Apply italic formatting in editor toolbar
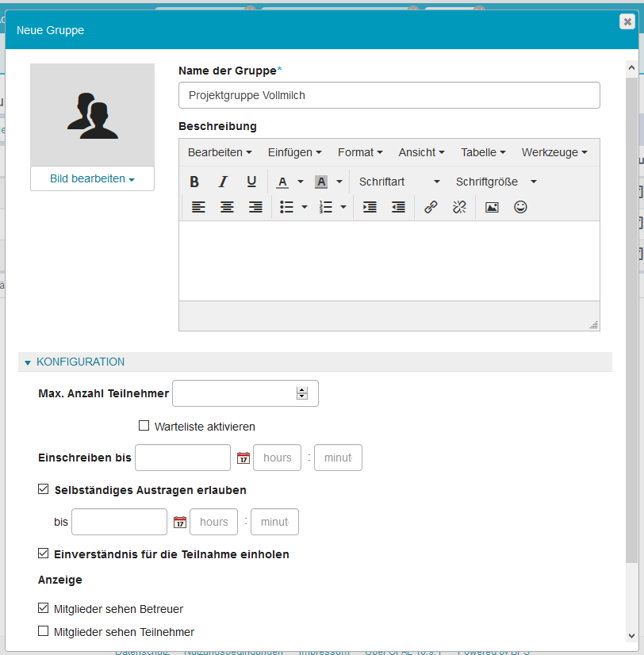 (x=223, y=182)
